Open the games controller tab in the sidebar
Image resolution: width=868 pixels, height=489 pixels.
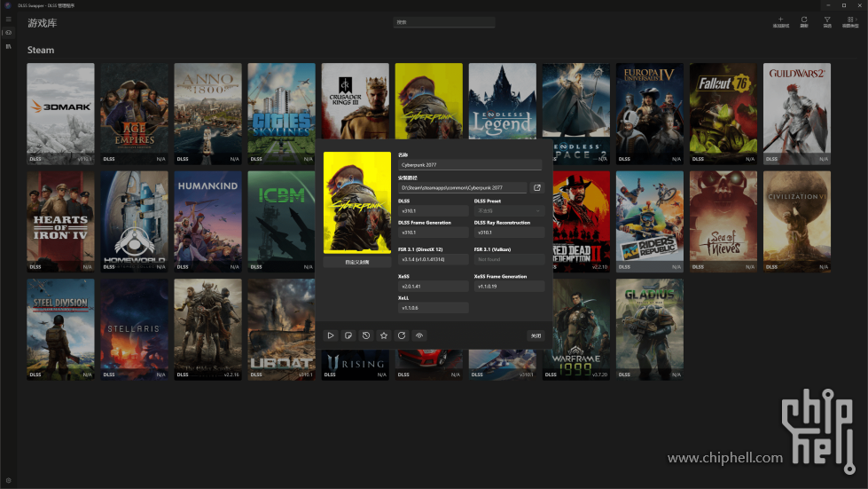8,33
